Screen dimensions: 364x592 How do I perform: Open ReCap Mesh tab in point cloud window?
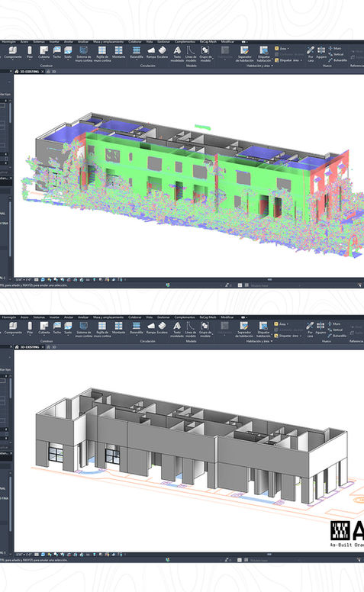208,42
